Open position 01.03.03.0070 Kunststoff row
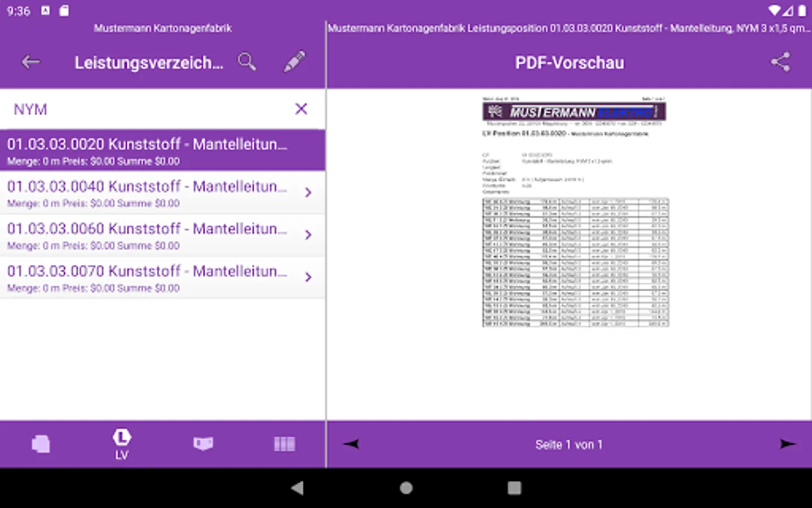The width and height of the screenshot is (812, 508). [x=162, y=278]
